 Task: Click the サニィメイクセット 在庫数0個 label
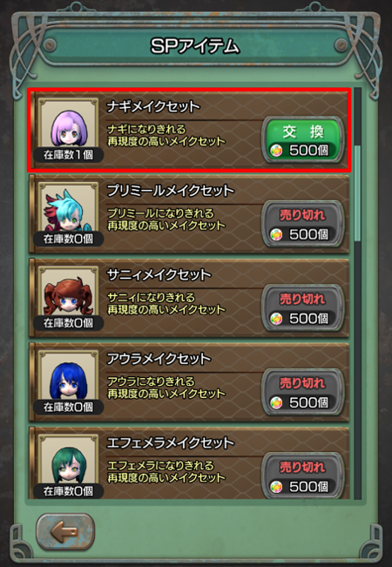coord(68,323)
